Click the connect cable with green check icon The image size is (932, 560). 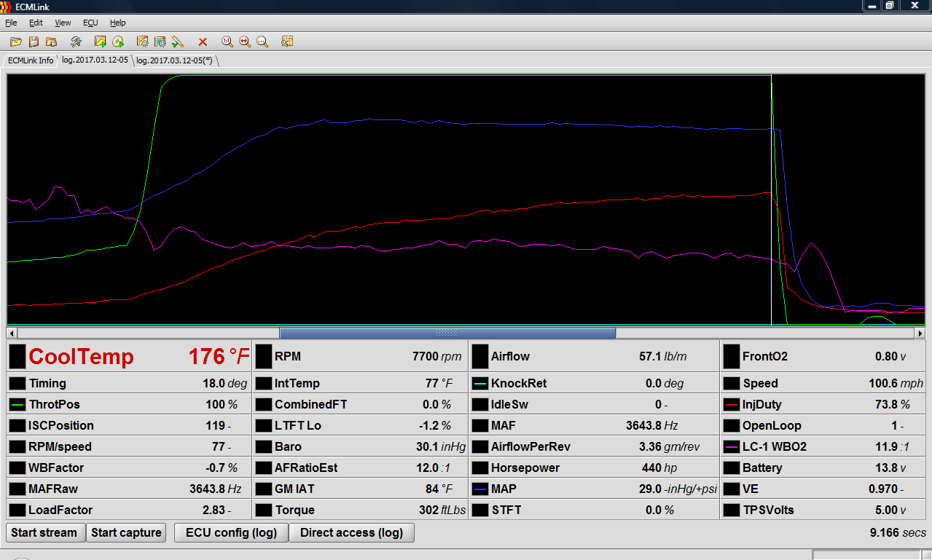178,42
